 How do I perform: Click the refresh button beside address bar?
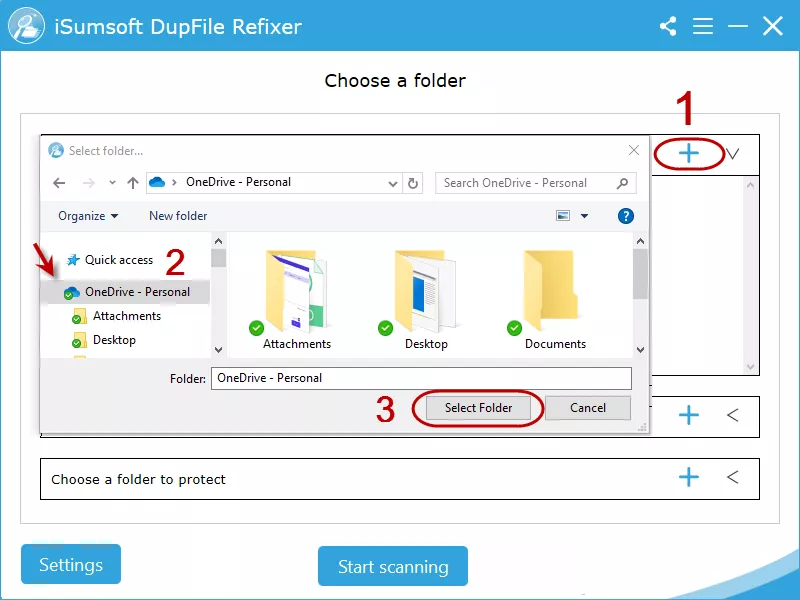pos(415,183)
